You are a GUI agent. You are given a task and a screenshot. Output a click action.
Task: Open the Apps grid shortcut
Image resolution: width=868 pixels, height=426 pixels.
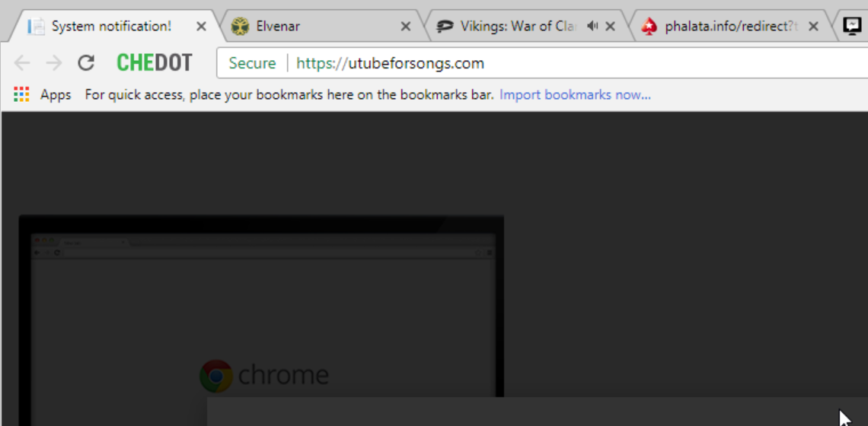pyautogui.click(x=21, y=94)
